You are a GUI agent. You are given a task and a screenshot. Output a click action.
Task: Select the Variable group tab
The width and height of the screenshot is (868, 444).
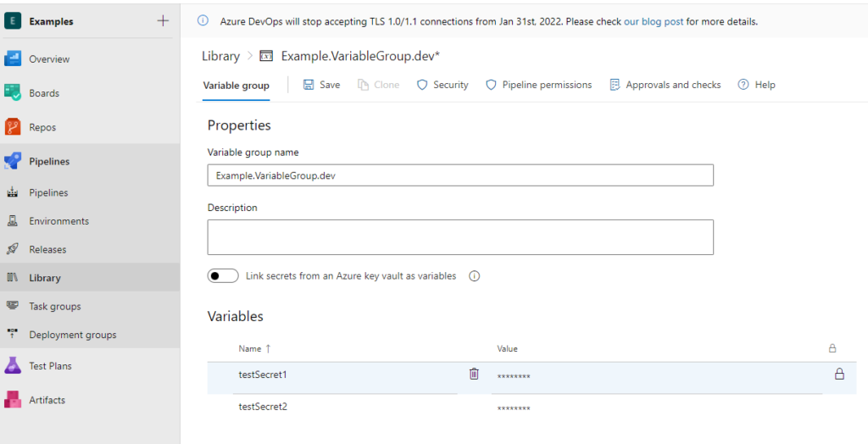[236, 86]
